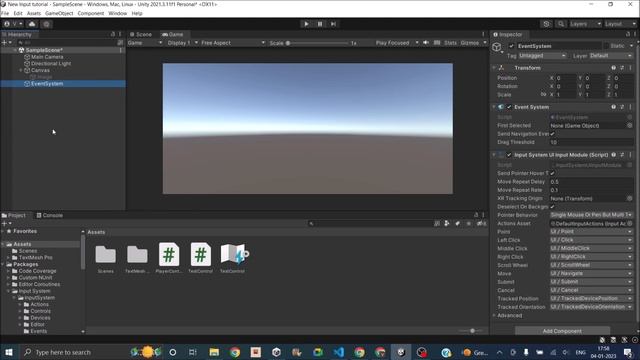
Task: Open the GameObject menu
Action: [x=59, y=13]
